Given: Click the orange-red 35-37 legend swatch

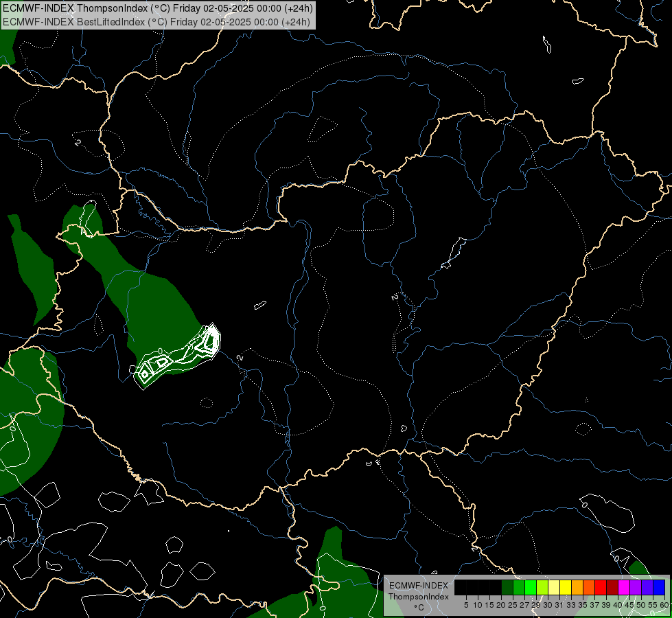Looking at the screenshot, I should point(589,587).
